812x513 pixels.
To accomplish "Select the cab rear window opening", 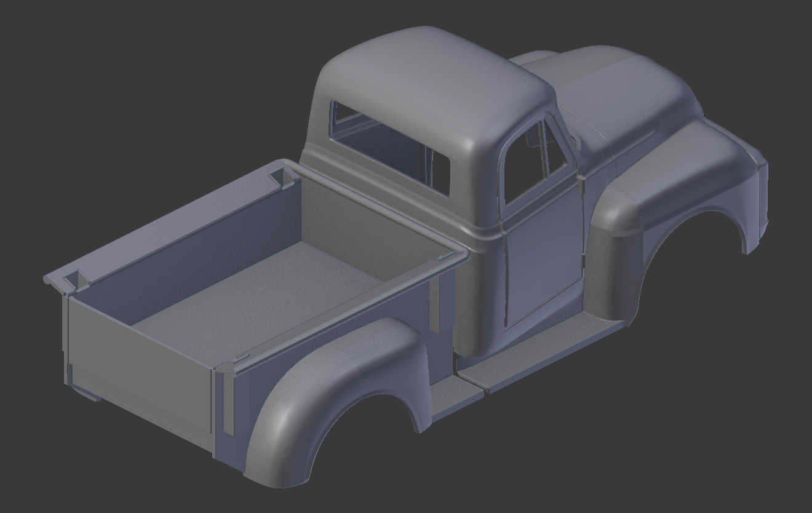I will pos(391,149).
